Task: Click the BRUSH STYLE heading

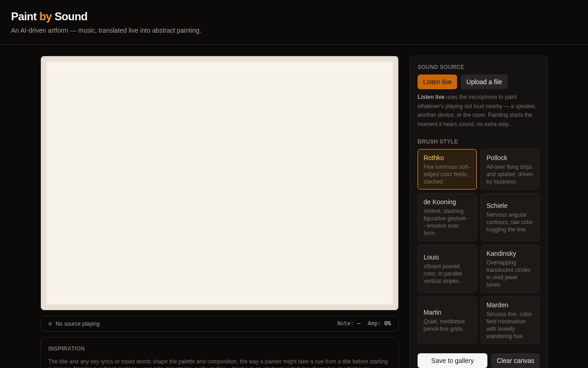Action: tap(438, 142)
